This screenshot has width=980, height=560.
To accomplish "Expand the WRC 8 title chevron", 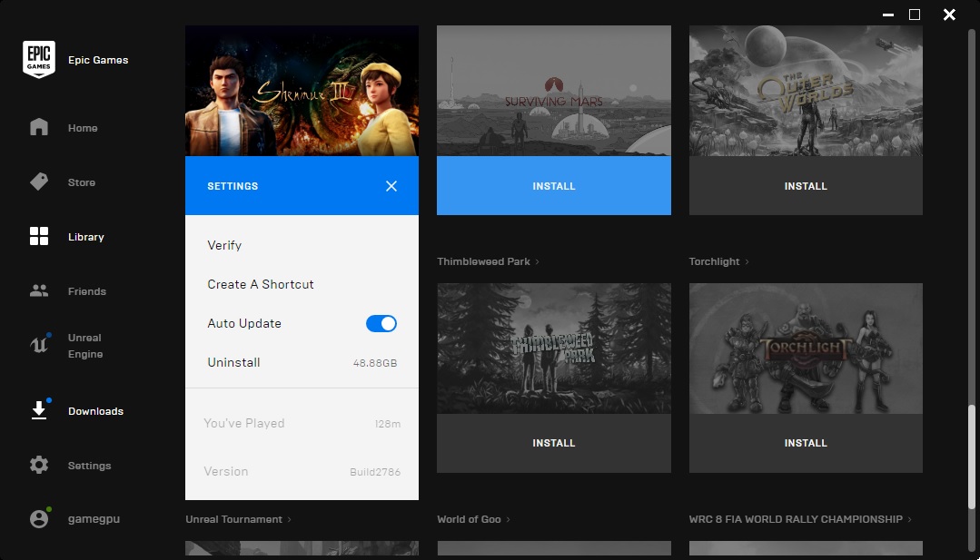I will pyautogui.click(x=909, y=519).
